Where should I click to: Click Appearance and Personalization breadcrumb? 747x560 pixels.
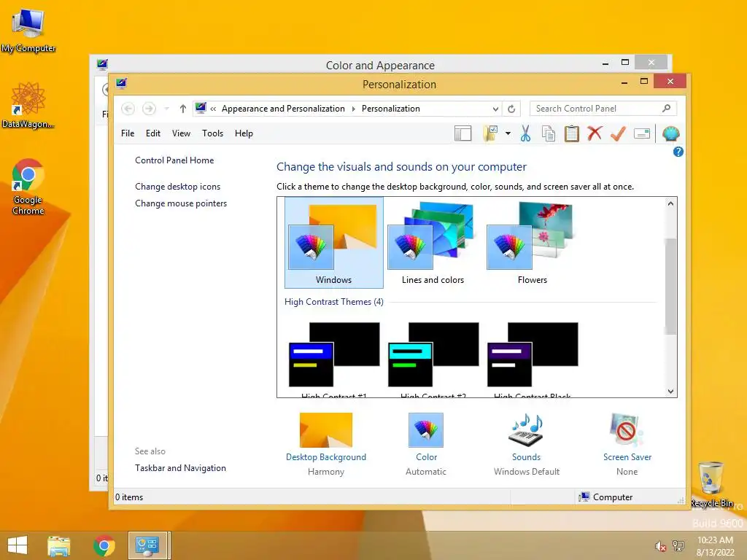tap(283, 109)
